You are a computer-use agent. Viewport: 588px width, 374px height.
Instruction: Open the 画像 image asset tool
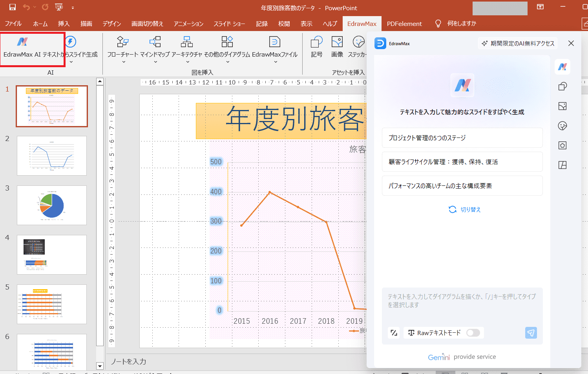point(337,47)
